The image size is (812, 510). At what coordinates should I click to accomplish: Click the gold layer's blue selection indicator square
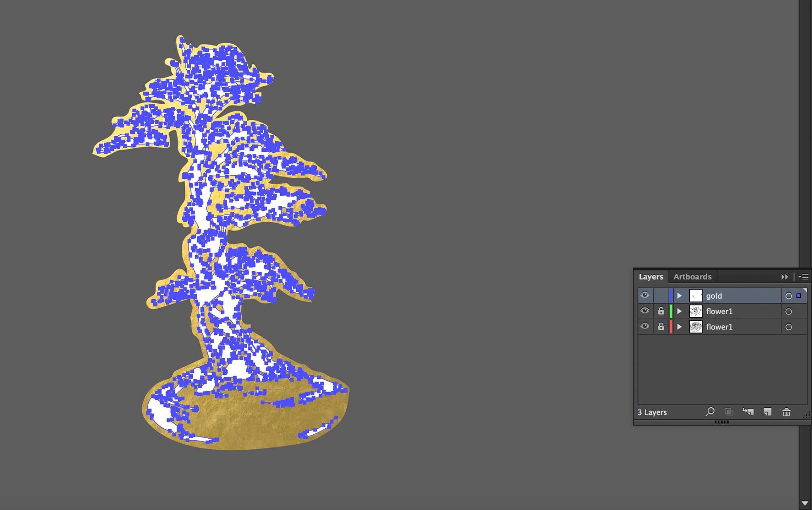pyautogui.click(x=799, y=296)
